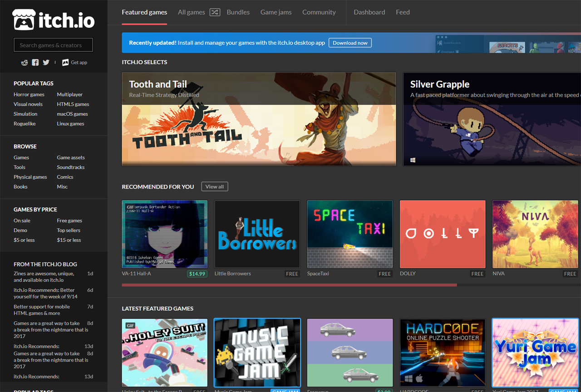This screenshot has width=581, height=392.
Task: Open Physical games under Browse
Action: click(x=30, y=177)
